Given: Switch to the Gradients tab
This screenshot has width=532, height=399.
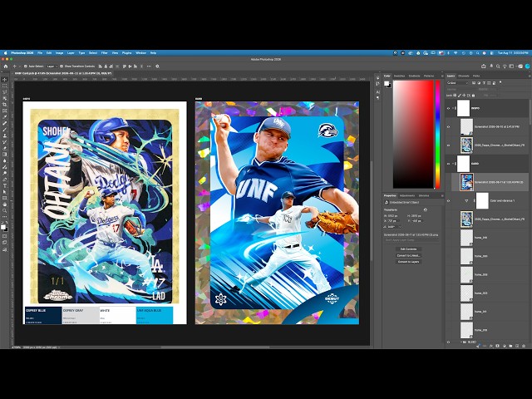Looking at the screenshot, I should [414, 76].
